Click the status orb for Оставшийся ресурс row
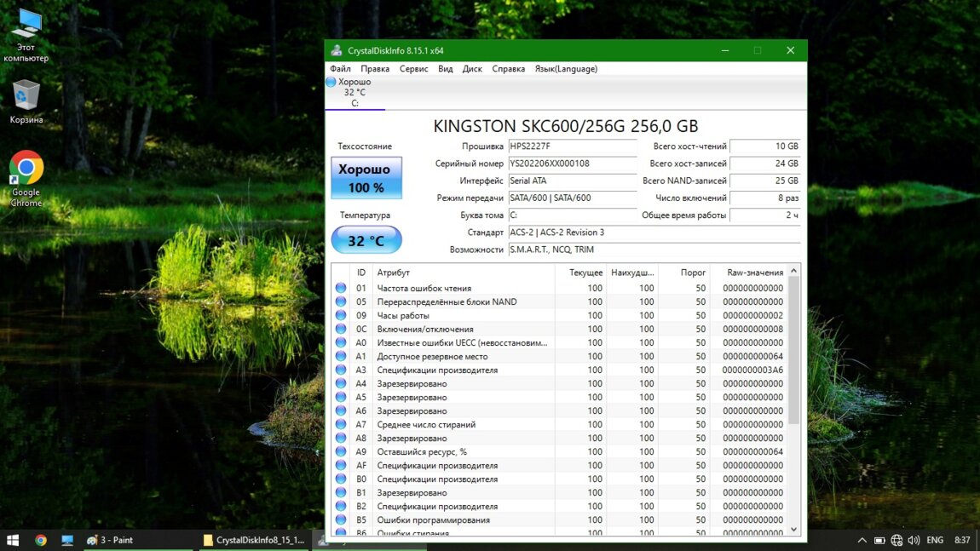The width and height of the screenshot is (980, 551). (341, 452)
